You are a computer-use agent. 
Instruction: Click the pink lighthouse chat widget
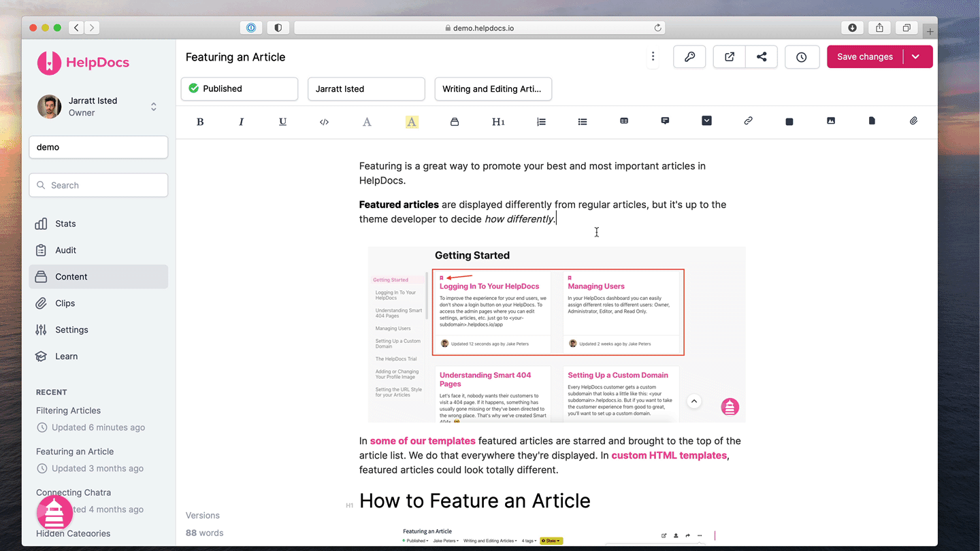tap(54, 513)
